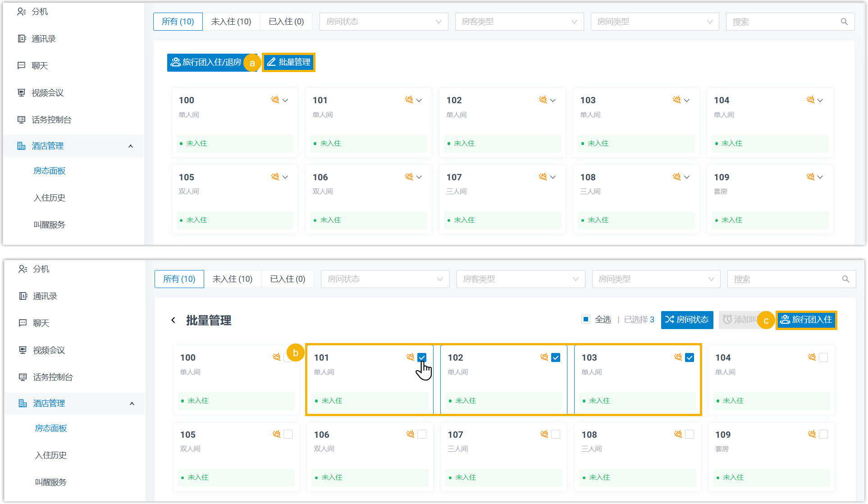Click the cleaning icon beside room 100's chevron

[x=275, y=100]
